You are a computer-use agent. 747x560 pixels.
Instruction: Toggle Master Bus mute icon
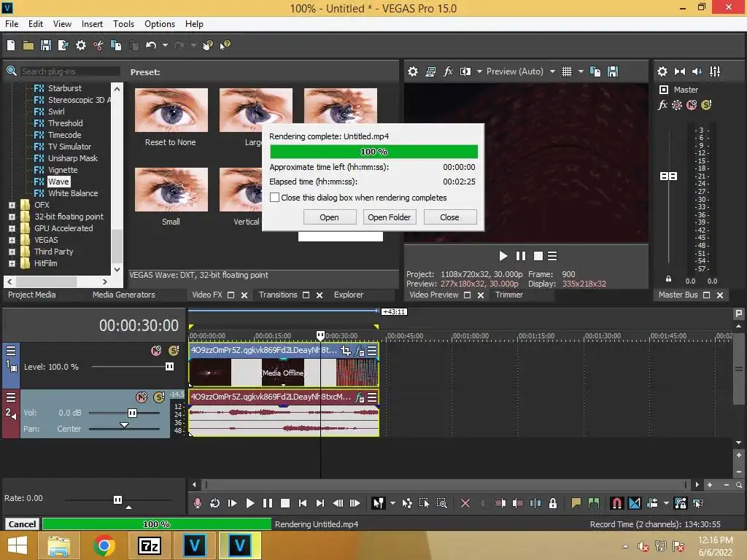coord(692,105)
